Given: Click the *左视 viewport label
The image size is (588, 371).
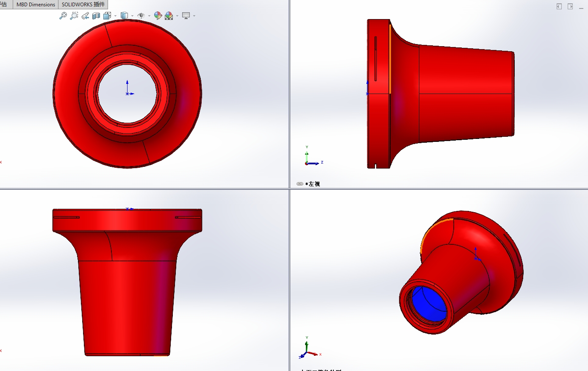Looking at the screenshot, I should [313, 184].
